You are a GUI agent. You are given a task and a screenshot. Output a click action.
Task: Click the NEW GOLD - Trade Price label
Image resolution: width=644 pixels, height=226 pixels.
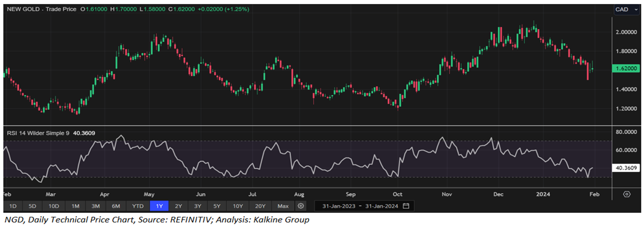tap(42, 9)
